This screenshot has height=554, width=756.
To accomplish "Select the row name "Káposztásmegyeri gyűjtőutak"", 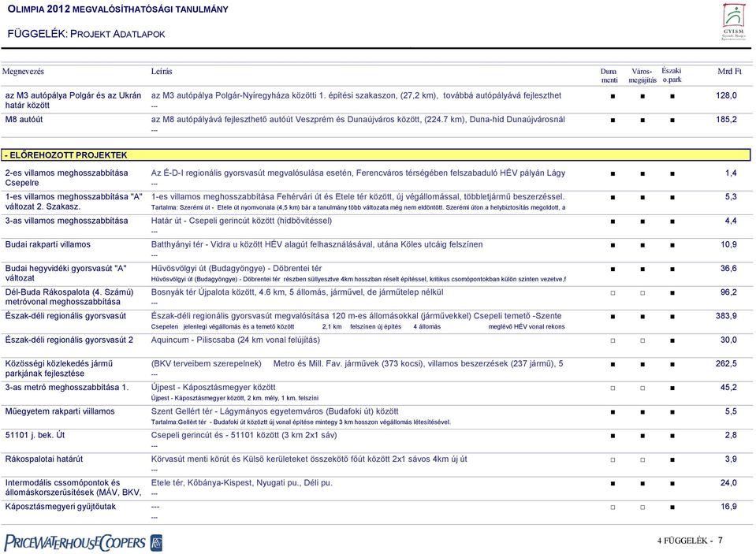I will pos(61,507).
